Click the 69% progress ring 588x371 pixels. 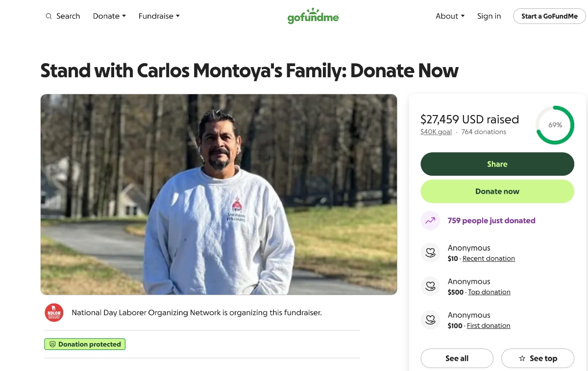(555, 125)
